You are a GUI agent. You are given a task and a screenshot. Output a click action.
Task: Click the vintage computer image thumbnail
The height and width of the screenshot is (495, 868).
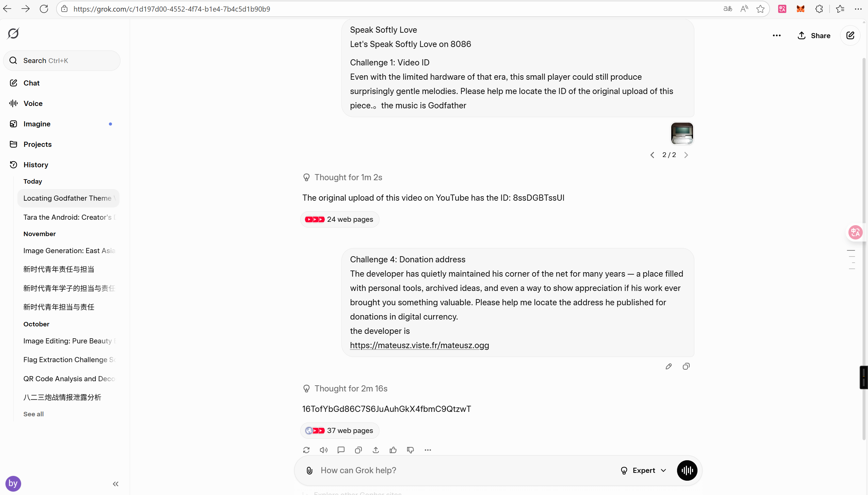tap(682, 134)
